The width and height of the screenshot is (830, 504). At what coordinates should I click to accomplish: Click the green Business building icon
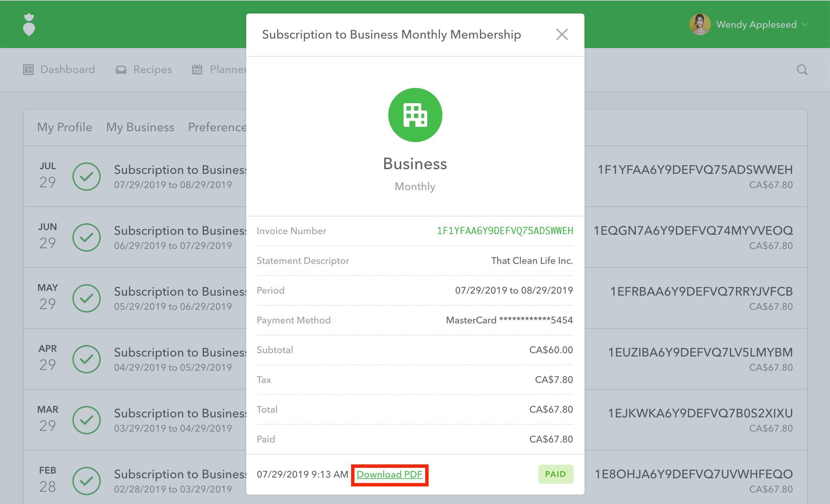tap(415, 115)
